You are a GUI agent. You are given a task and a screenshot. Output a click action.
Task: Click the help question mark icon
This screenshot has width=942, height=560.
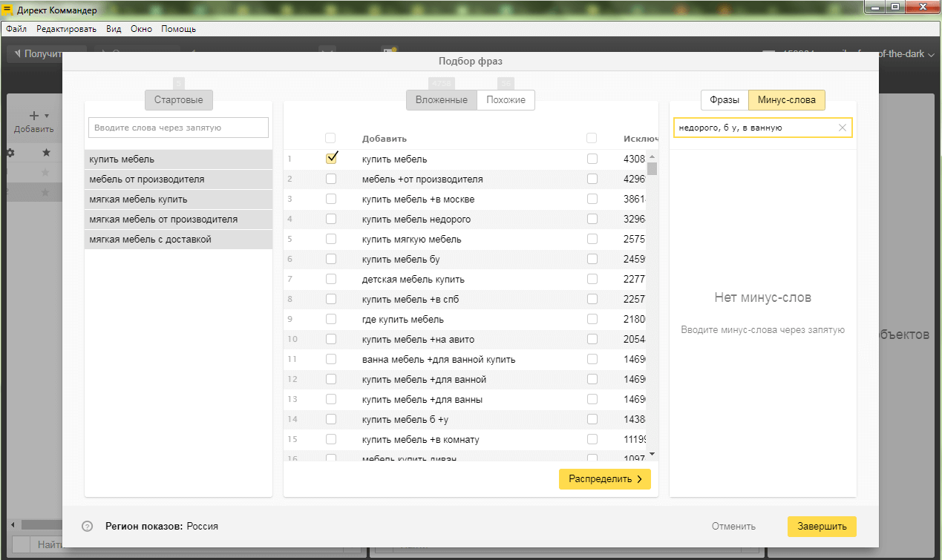pyautogui.click(x=88, y=527)
